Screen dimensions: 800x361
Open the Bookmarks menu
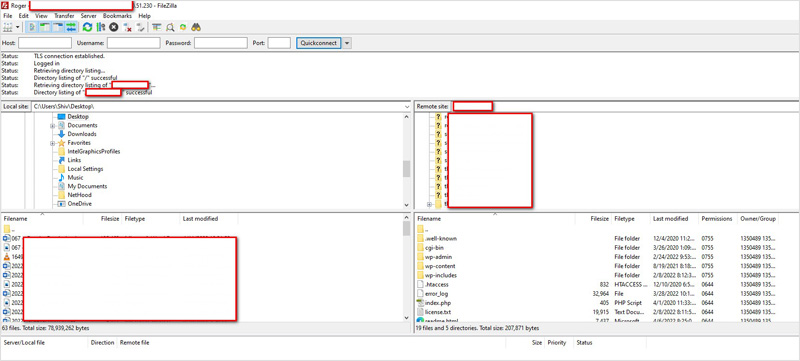117,16
